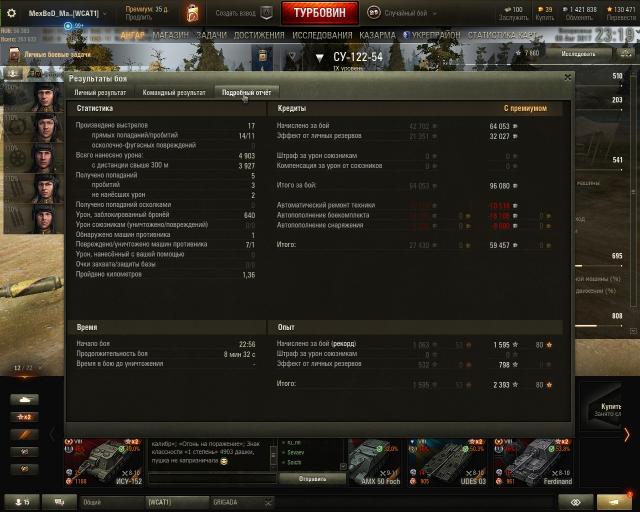Click the chat log scrollbar
Screen dimensions: 640x512
point(273,455)
